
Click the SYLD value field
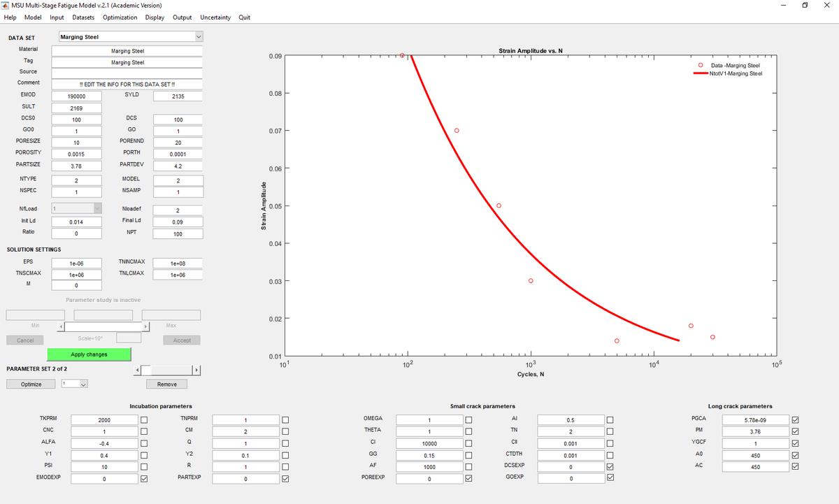coord(178,96)
